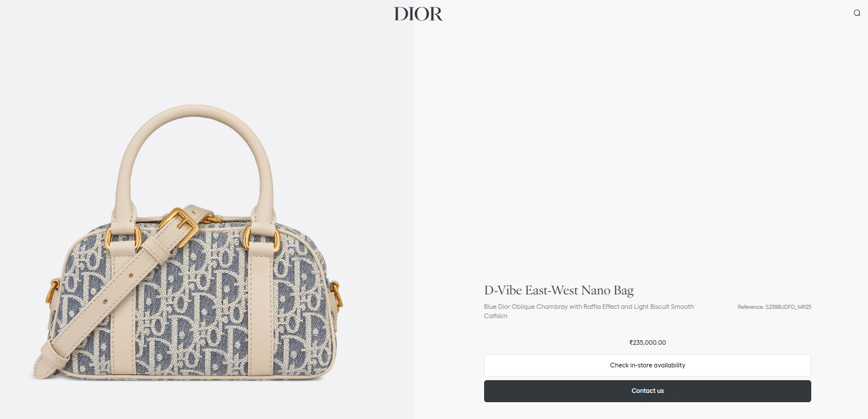Viewport: 868px width, 419px height.
Task: Go to homepage via DIOR logo
Action: (x=418, y=14)
